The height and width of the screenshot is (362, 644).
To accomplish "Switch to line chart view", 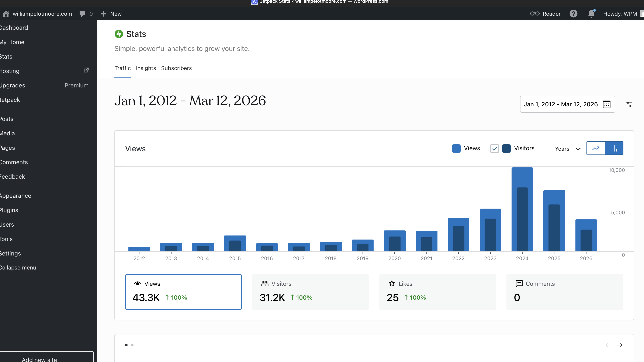I will coord(596,148).
